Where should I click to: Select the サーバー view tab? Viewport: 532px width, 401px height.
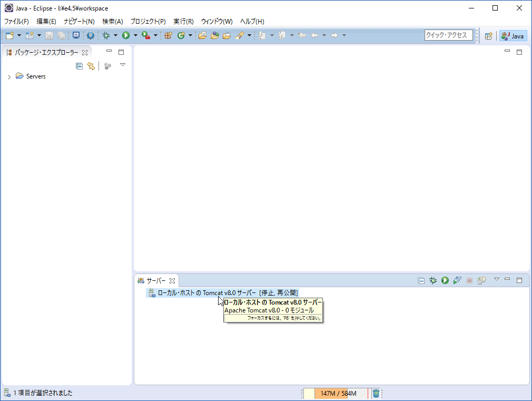[156, 281]
